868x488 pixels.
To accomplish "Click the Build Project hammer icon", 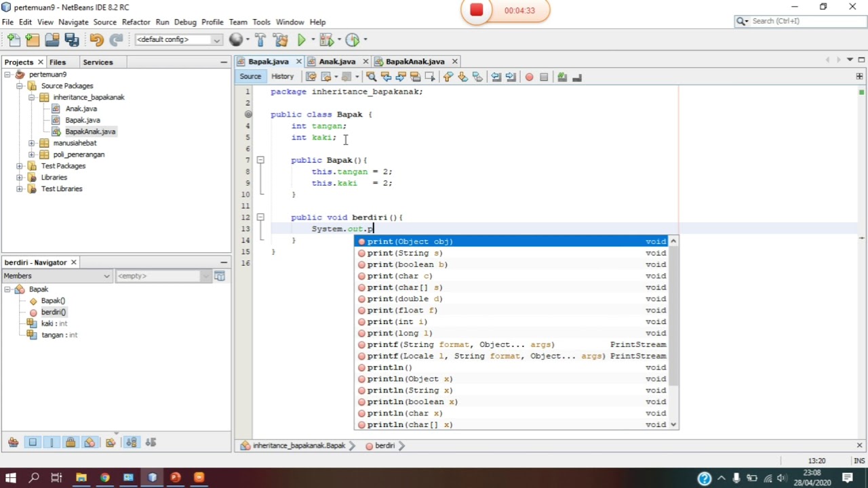I will click(260, 40).
